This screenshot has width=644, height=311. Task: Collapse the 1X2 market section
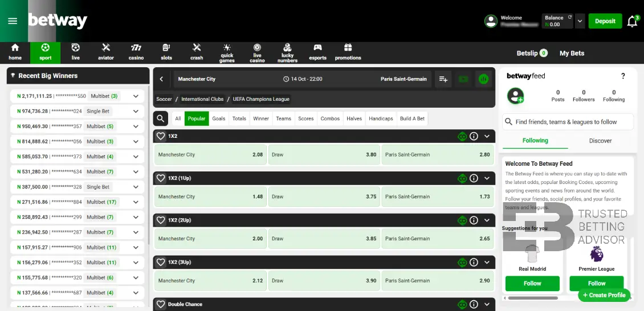click(487, 136)
